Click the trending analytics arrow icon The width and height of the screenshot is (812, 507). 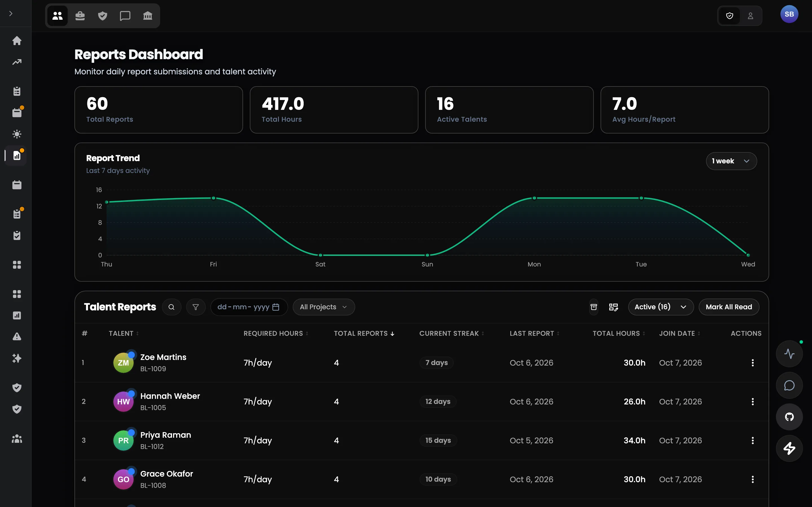point(17,62)
